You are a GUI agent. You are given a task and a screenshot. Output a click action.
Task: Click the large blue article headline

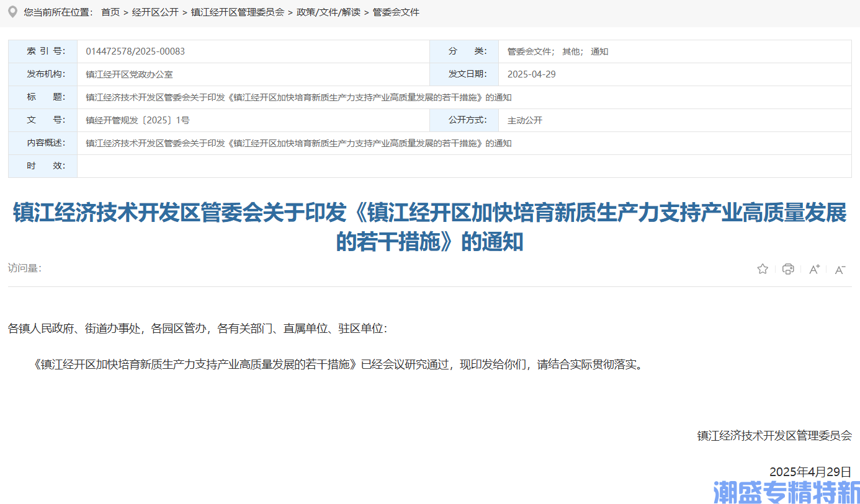pos(430,227)
